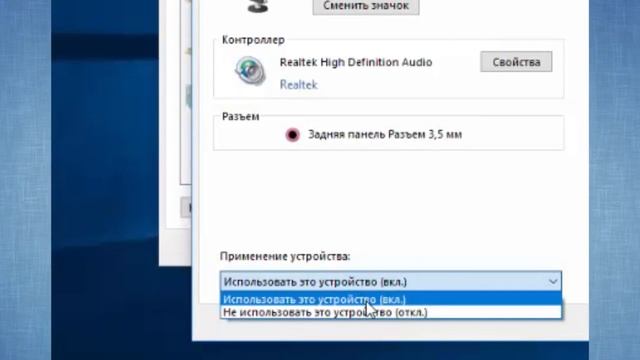Open the Применение устройства combo box

point(391,282)
